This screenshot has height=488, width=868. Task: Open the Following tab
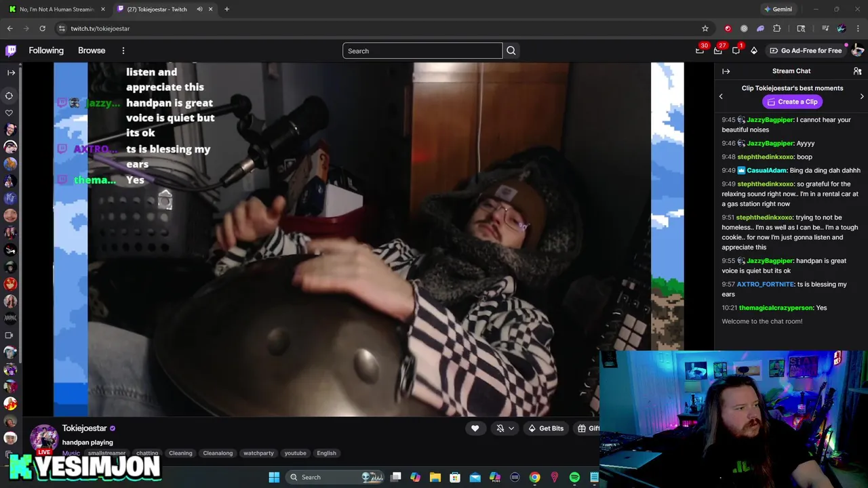pos(46,51)
